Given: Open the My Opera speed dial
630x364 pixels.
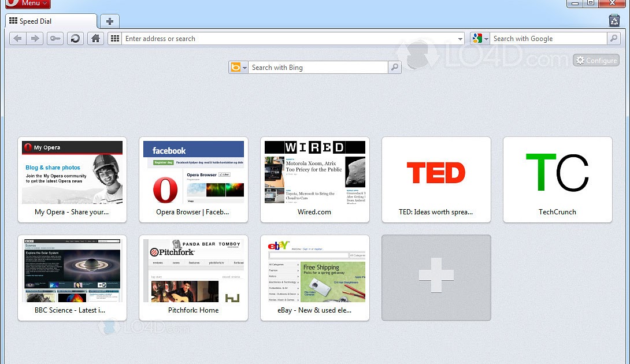Looking at the screenshot, I should [72, 180].
